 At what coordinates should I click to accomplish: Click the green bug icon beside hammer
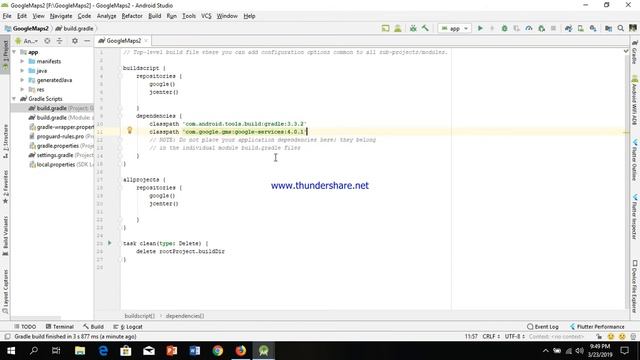413,28
